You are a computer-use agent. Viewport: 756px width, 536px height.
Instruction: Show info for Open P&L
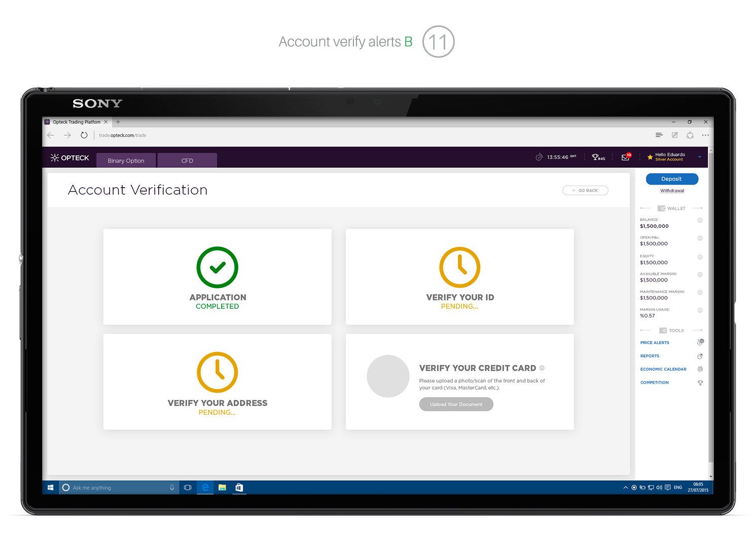[700, 238]
